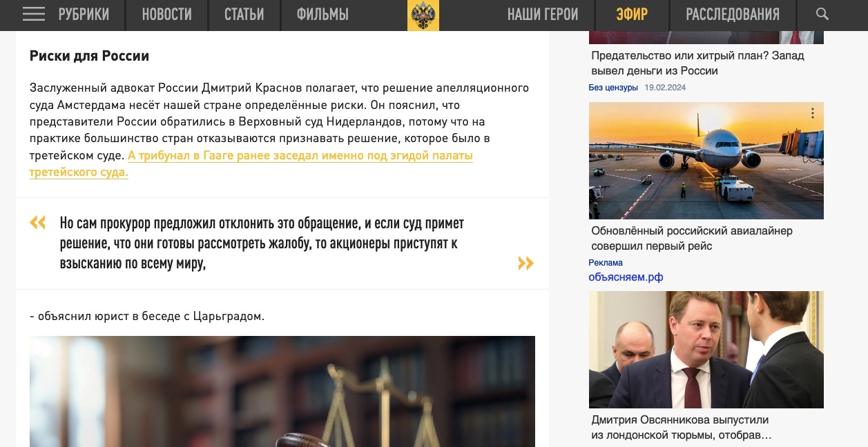Click the scales of justice article image
Viewport: 868px width, 447px height.
tap(282, 391)
